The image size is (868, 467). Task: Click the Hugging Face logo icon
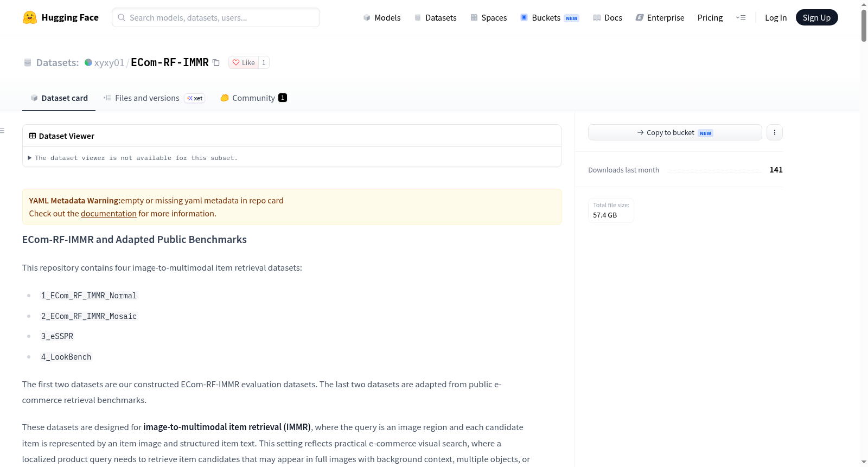(30, 17)
